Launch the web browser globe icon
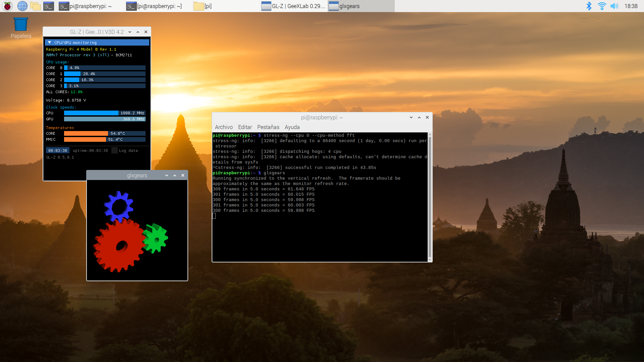 [x=22, y=6]
